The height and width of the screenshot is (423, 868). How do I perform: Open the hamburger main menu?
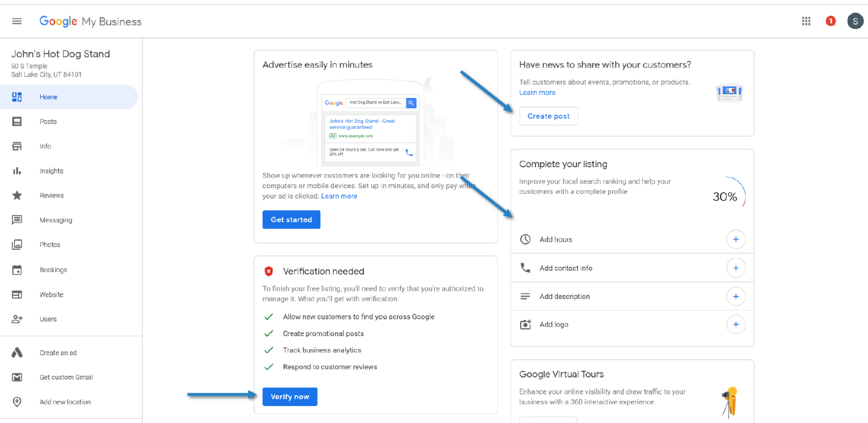(x=17, y=21)
